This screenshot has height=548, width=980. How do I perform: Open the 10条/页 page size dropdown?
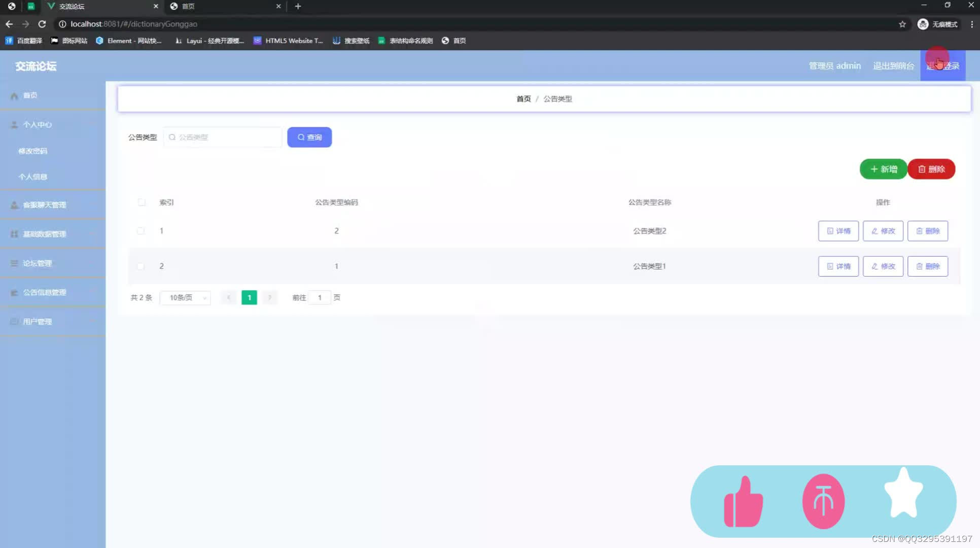pos(186,298)
